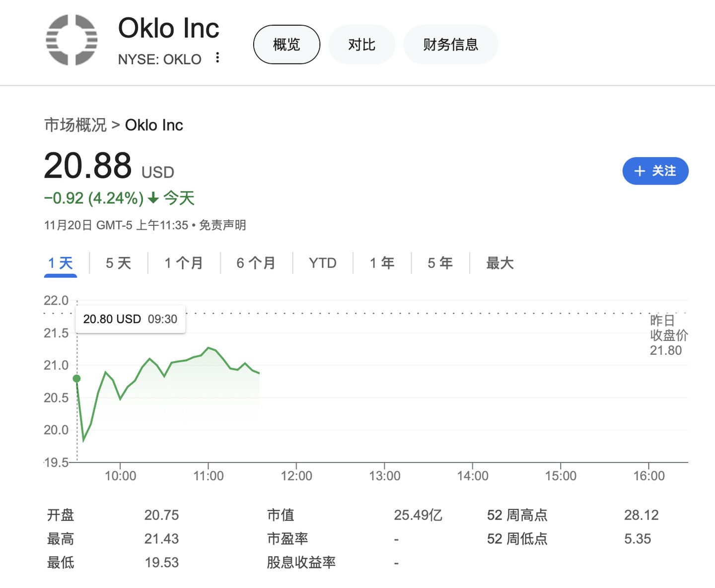Open the three-dot menu beside NYSE: OKLO
Image resolution: width=715 pixels, height=588 pixels.
[x=217, y=58]
